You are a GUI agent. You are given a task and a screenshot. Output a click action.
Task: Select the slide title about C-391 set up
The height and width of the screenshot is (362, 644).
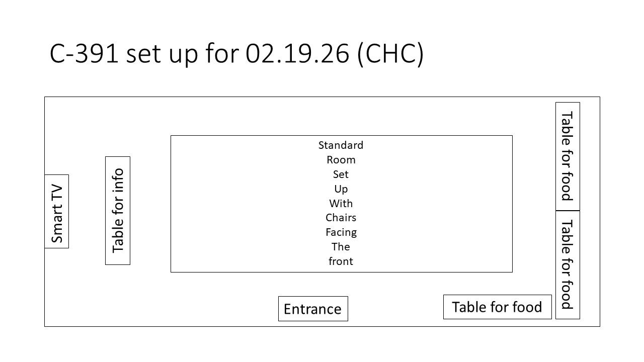point(236,54)
